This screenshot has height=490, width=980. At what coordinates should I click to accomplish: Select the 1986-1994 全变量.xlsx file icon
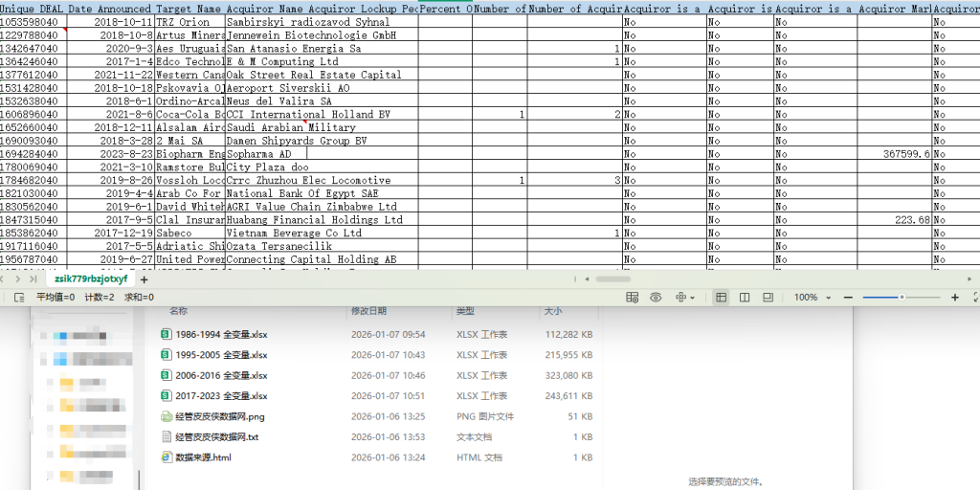click(x=166, y=335)
